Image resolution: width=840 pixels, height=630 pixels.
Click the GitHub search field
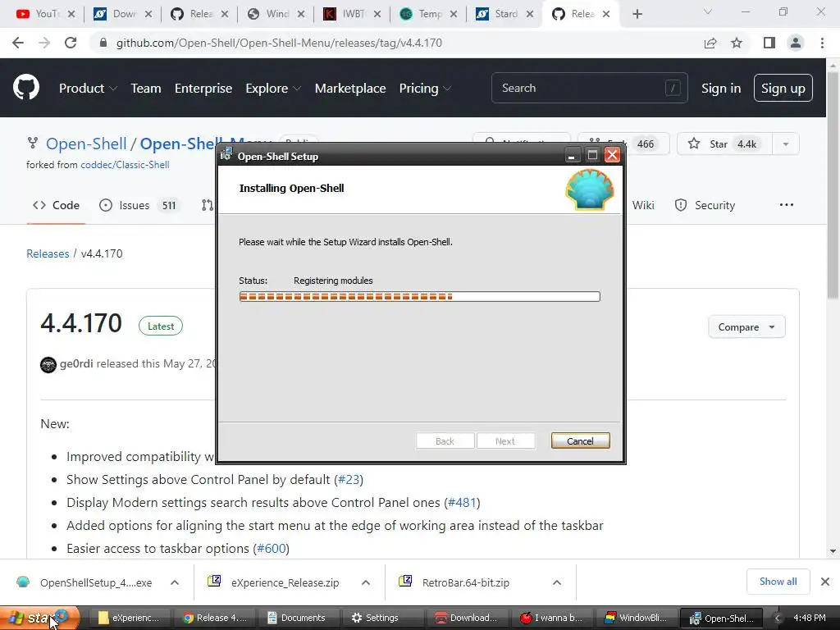[589, 88]
